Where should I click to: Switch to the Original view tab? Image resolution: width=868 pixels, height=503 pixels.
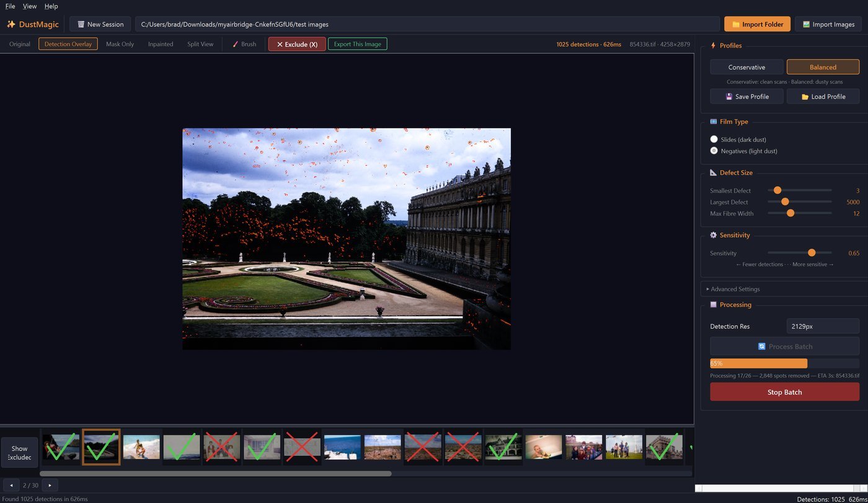click(20, 44)
